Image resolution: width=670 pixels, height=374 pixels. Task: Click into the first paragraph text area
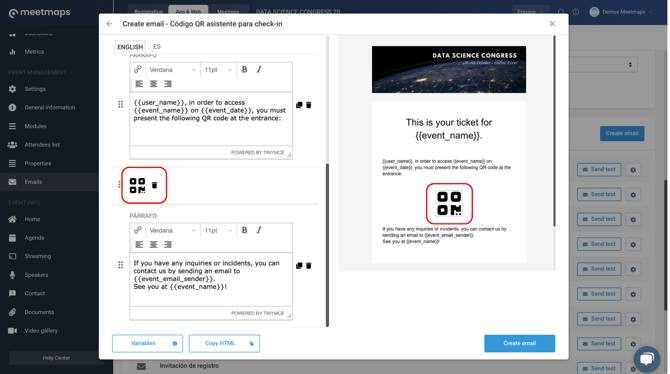pos(211,119)
